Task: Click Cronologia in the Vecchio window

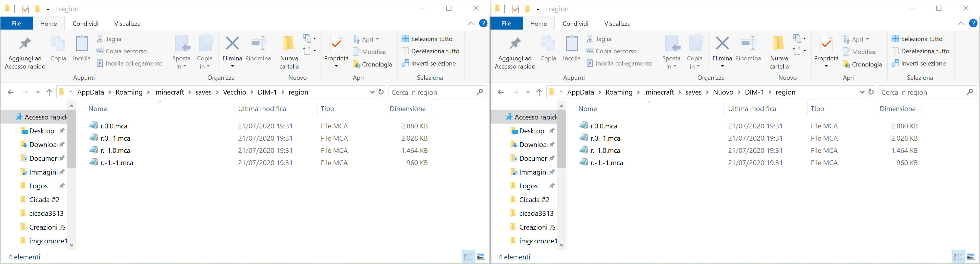Action: [372, 64]
